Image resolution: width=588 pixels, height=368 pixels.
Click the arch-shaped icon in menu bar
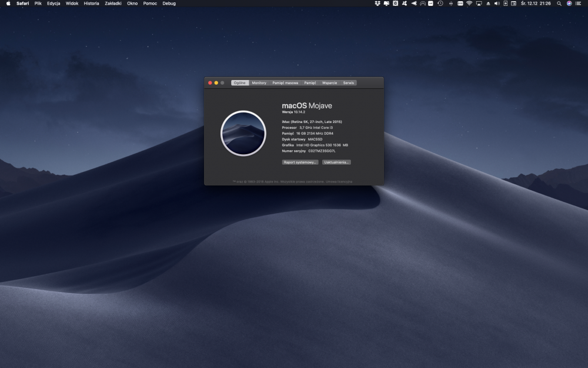(423, 4)
